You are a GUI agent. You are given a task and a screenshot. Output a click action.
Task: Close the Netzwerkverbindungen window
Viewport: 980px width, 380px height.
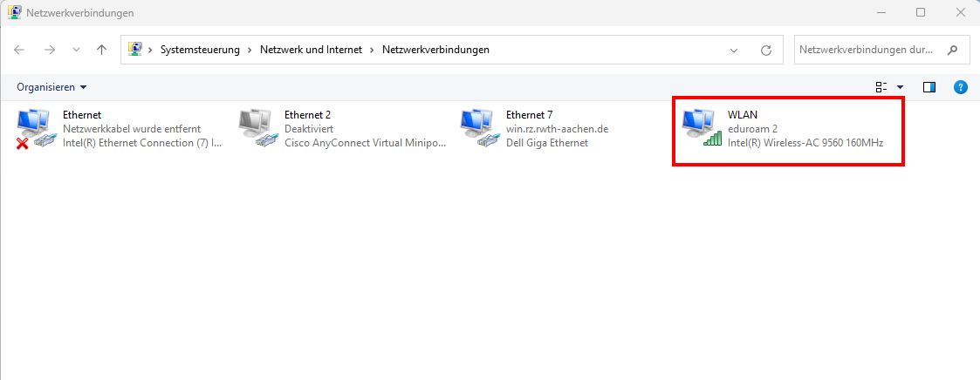[x=961, y=12]
